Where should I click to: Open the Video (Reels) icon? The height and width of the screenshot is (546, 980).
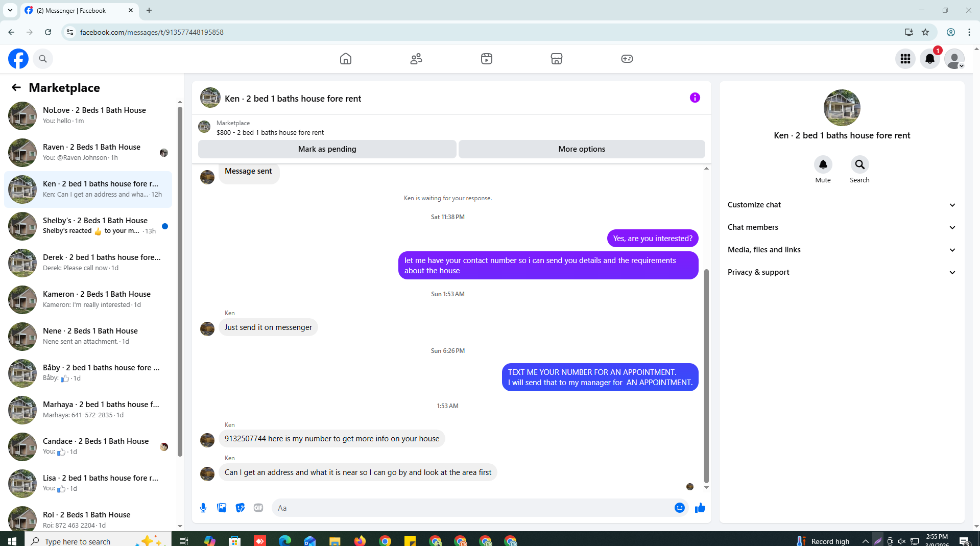click(487, 59)
